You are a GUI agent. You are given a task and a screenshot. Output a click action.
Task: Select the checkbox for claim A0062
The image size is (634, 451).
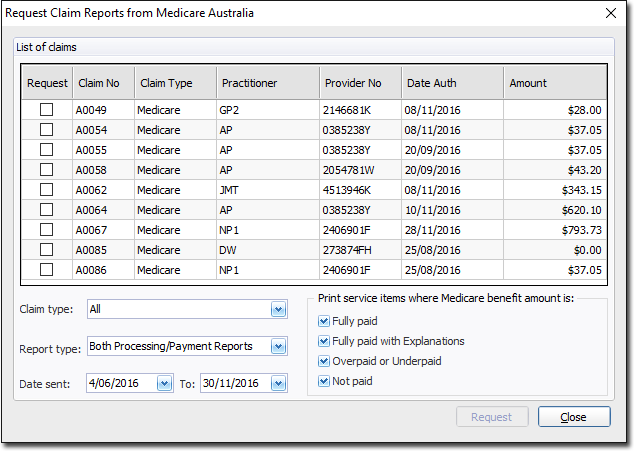[46, 190]
